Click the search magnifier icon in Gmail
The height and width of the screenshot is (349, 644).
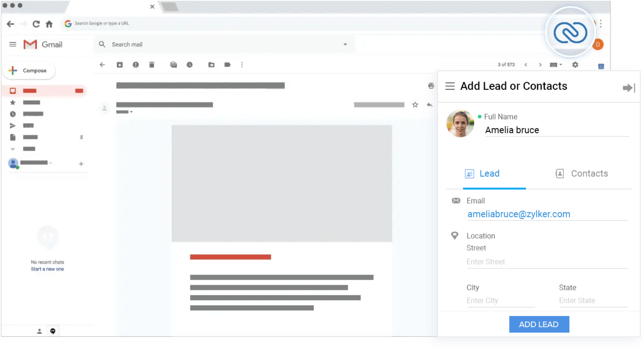[102, 44]
